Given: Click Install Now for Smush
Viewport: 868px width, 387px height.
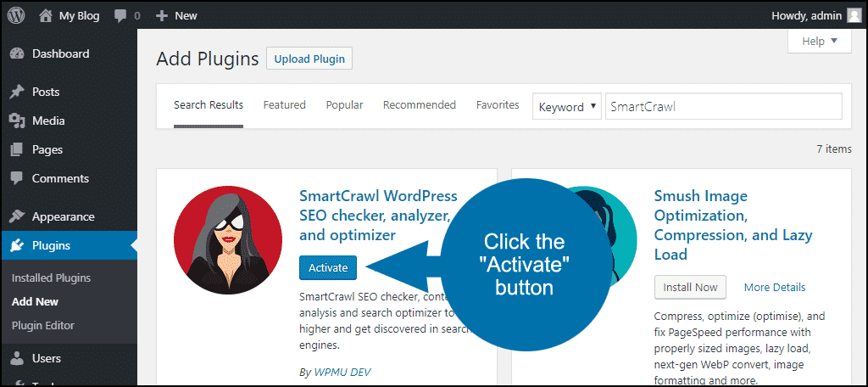Looking at the screenshot, I should pyautogui.click(x=690, y=287).
